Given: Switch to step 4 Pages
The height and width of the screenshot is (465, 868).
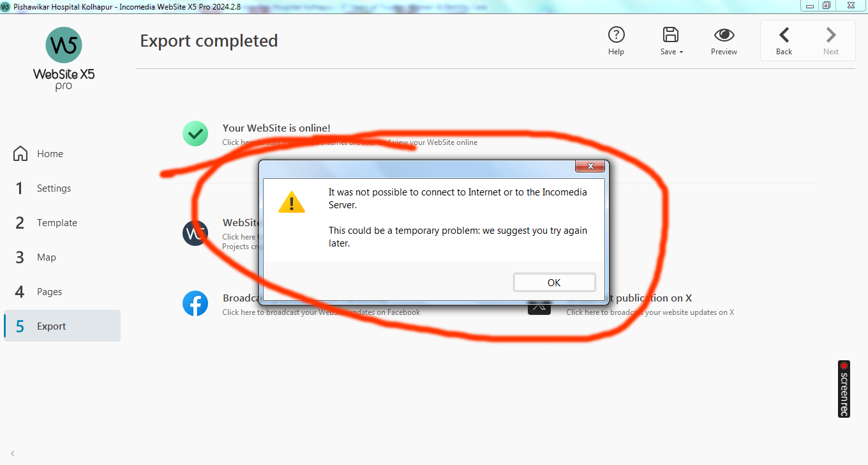Looking at the screenshot, I should coord(38,292).
